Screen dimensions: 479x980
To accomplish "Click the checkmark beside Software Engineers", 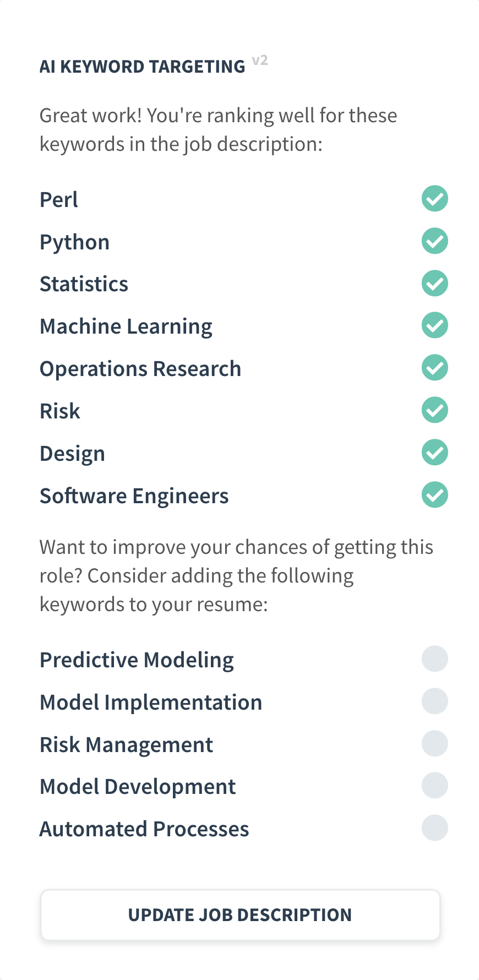I will coord(434,494).
